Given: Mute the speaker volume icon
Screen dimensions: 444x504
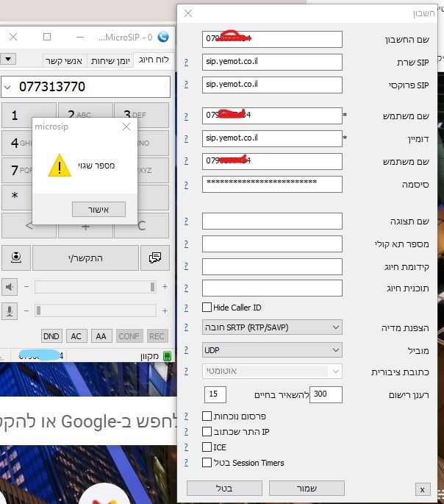Looking at the screenshot, I should [x=10, y=287].
